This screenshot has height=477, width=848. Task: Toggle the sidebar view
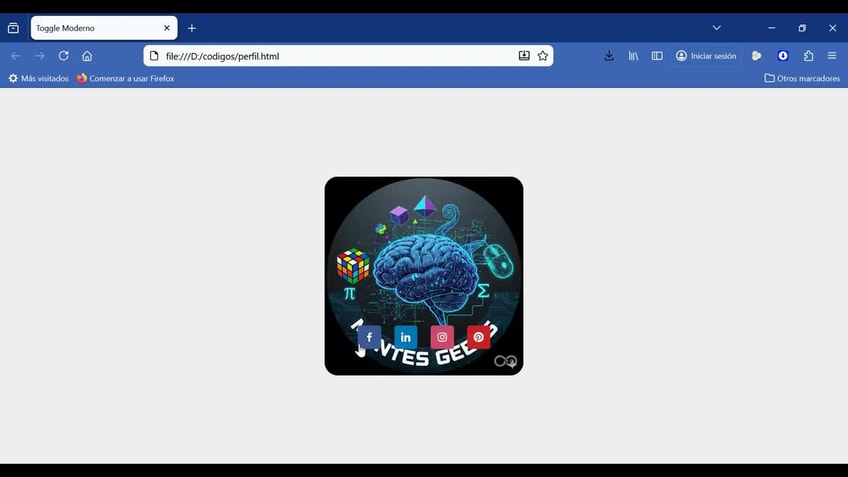click(657, 56)
